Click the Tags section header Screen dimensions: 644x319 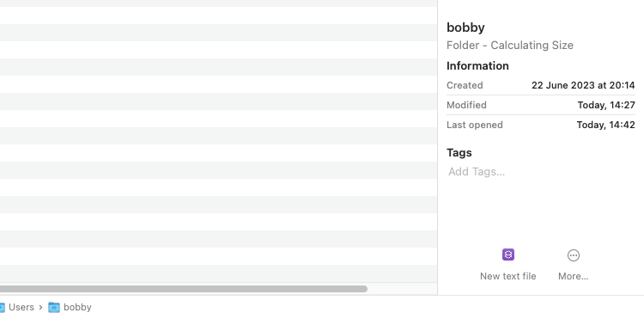coord(459,152)
